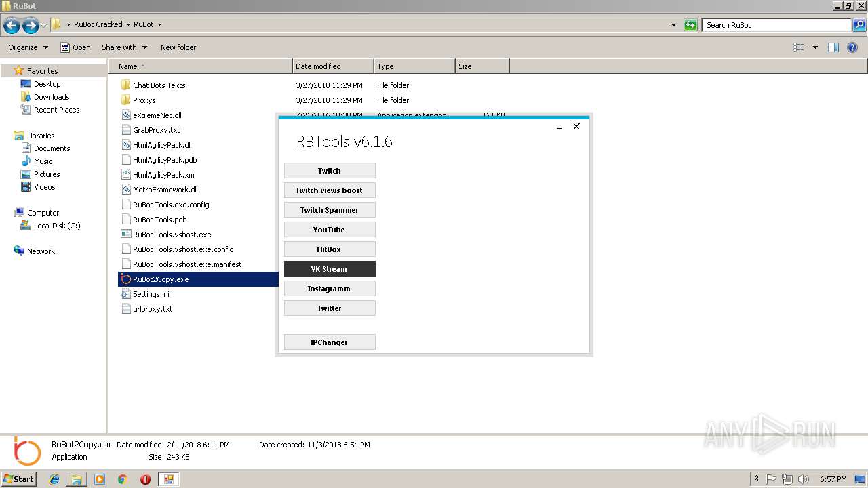
Task: Select the YouTube button
Action: pyautogui.click(x=330, y=230)
